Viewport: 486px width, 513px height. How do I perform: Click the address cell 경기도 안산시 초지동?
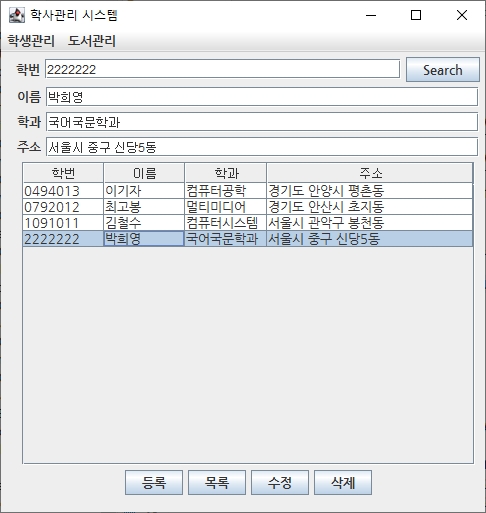click(x=370, y=207)
